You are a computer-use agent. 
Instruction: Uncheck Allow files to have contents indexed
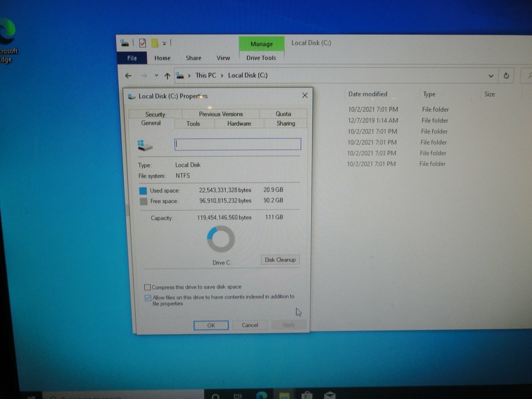tap(148, 298)
